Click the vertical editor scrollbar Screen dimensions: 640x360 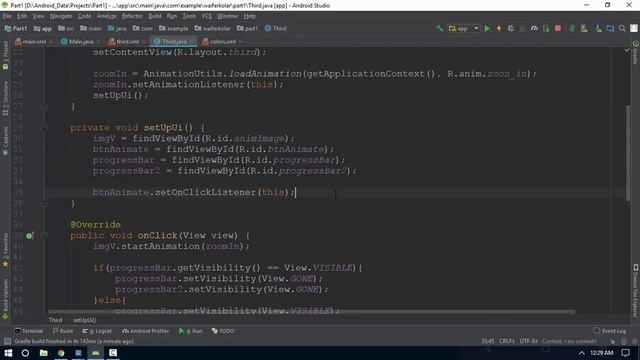(628, 153)
